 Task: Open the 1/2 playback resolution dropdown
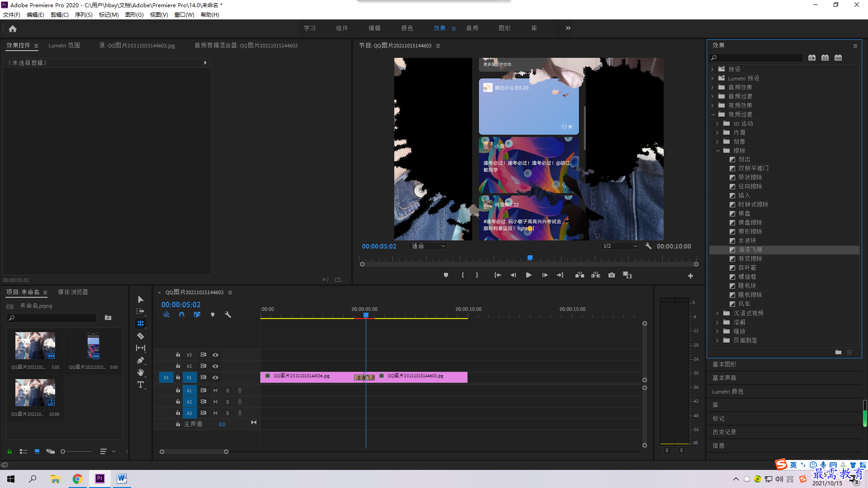coord(620,246)
